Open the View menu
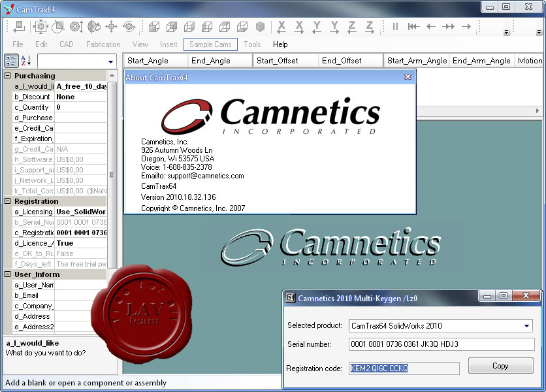Viewport: 546px width, 392px height. click(x=140, y=44)
